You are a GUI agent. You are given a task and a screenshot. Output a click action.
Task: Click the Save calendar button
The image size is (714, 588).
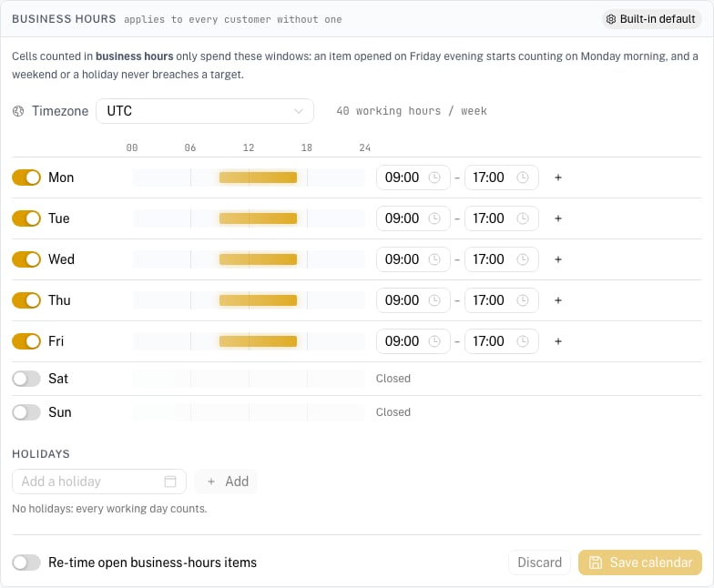(x=639, y=563)
